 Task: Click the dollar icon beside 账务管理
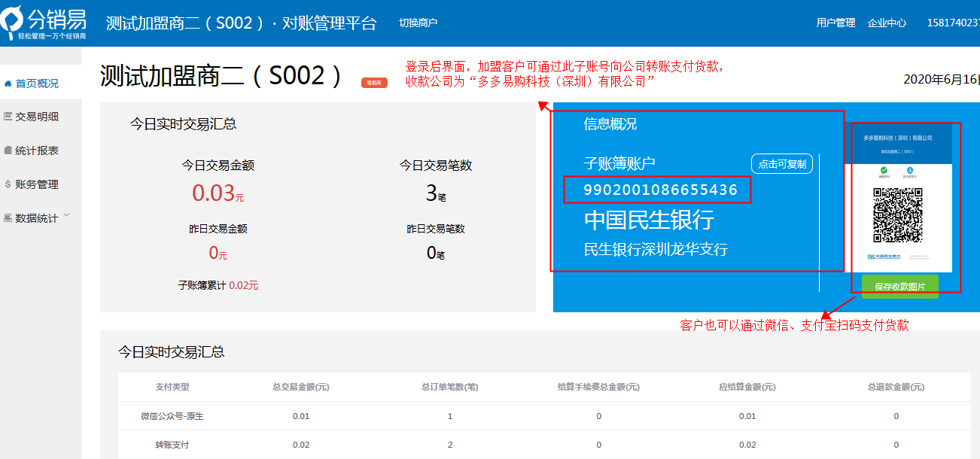(8, 184)
